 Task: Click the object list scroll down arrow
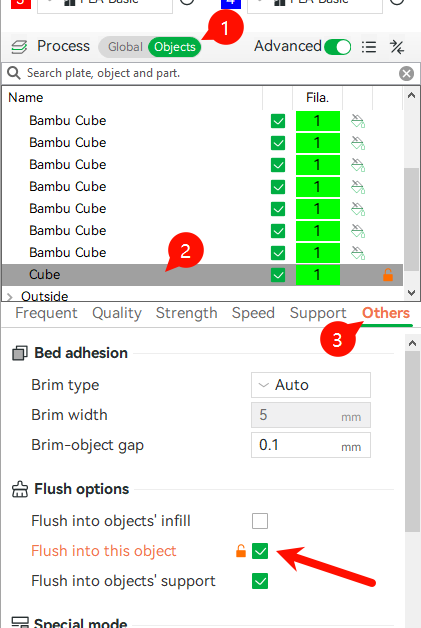(411, 293)
